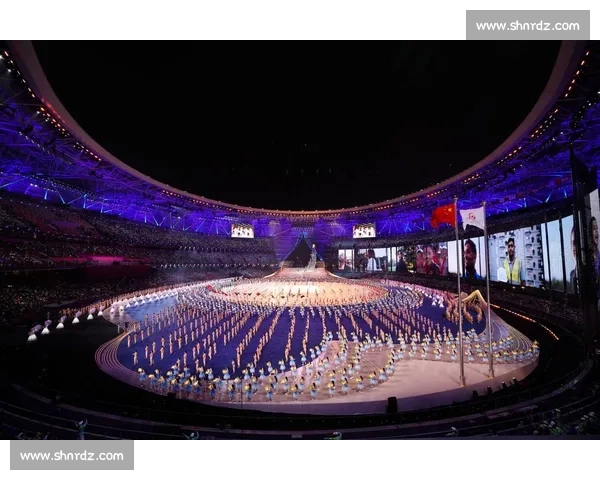Select the left hanging scoreboard screen
This screenshot has height=480, width=600.
point(242,231)
